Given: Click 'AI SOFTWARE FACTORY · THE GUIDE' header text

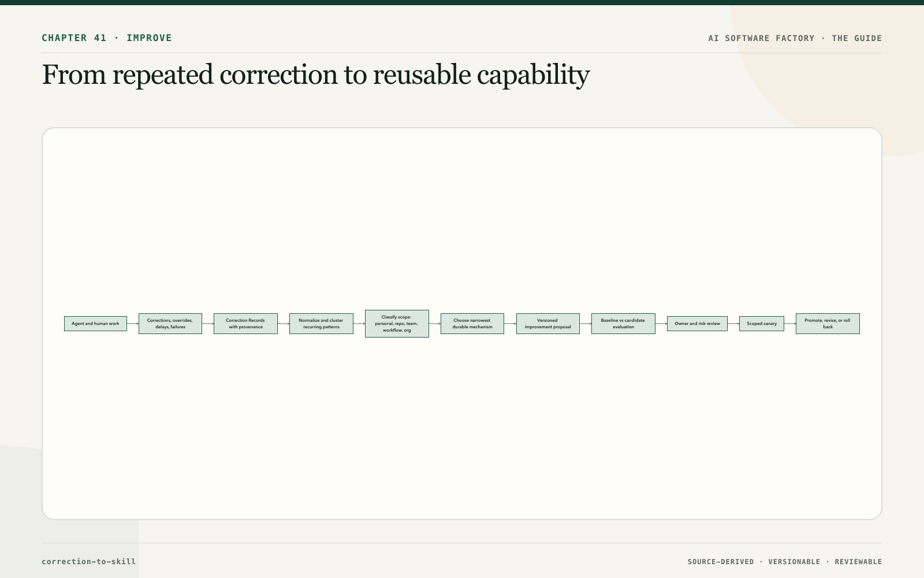Looking at the screenshot, I should tap(795, 38).
